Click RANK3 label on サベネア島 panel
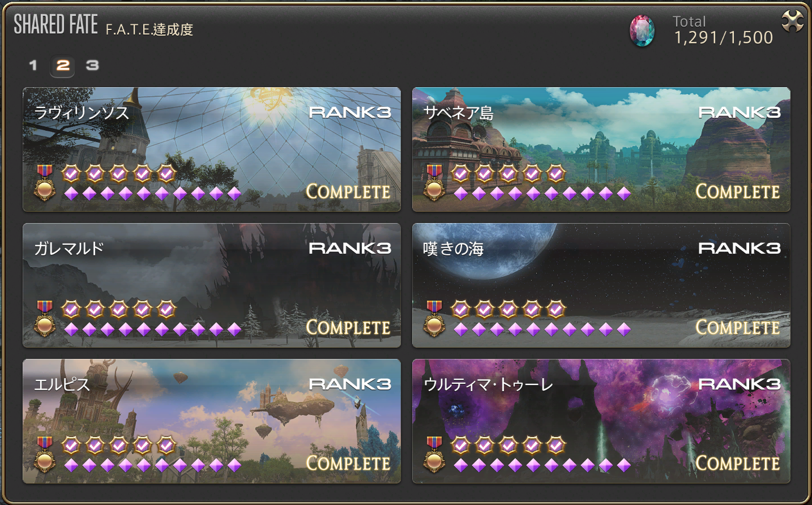 [x=740, y=113]
